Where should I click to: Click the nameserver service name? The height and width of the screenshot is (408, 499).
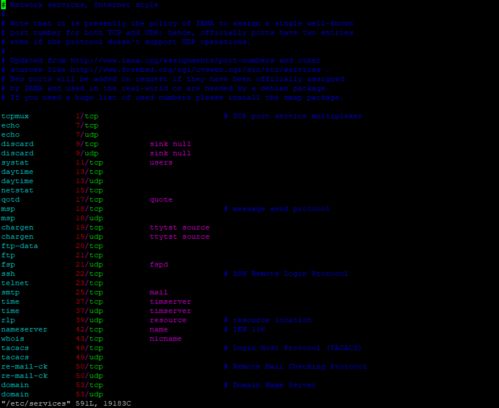tap(24, 329)
